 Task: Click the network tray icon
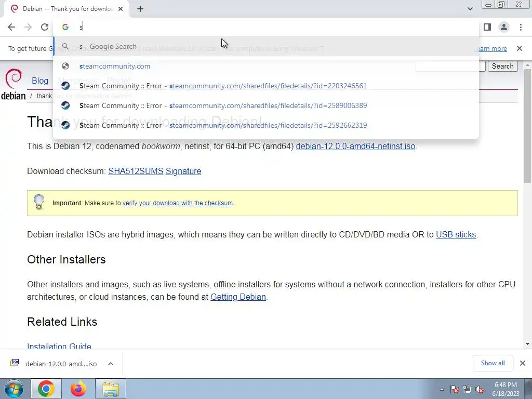467,389
